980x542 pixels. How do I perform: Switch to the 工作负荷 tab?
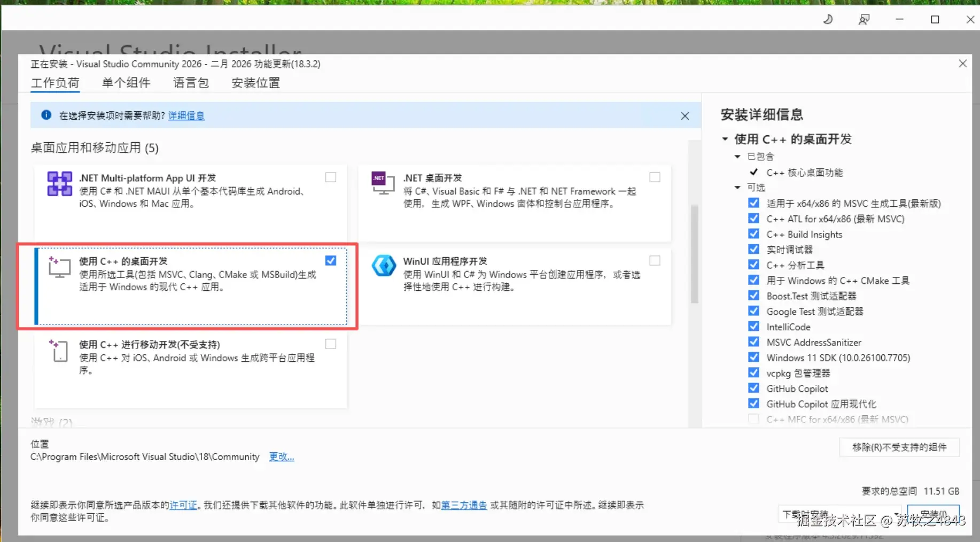click(x=55, y=83)
